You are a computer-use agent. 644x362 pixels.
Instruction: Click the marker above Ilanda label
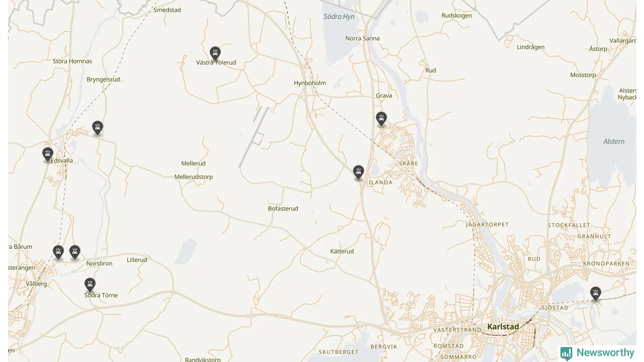358,172
